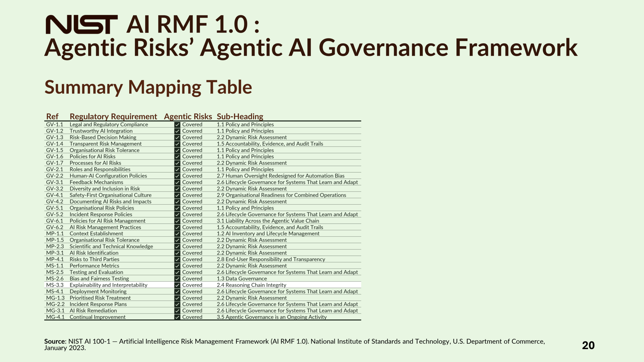
Task: Toggle the GV-4.1 Safety-First Organisational Culture checkbox
Action: [x=177, y=195]
